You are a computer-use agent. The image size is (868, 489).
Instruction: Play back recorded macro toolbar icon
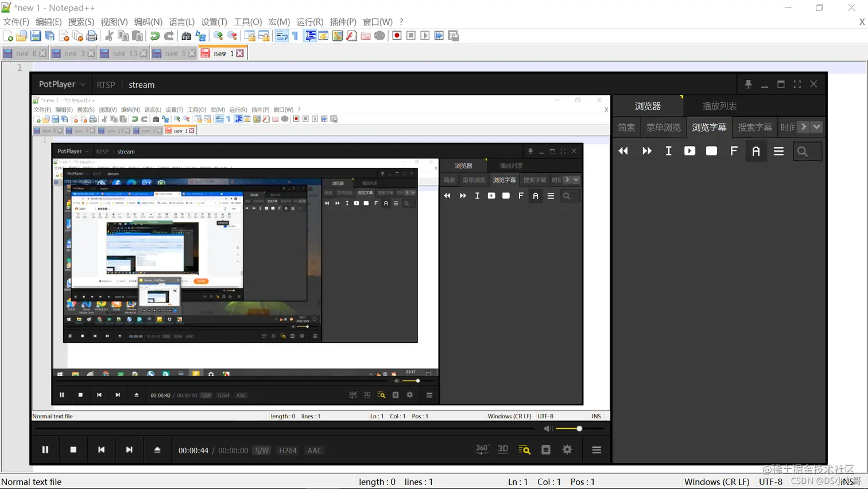tap(425, 36)
